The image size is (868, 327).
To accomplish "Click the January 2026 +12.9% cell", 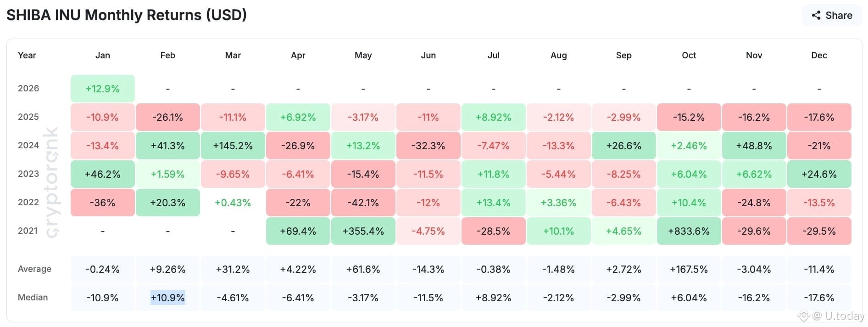I will [x=103, y=89].
